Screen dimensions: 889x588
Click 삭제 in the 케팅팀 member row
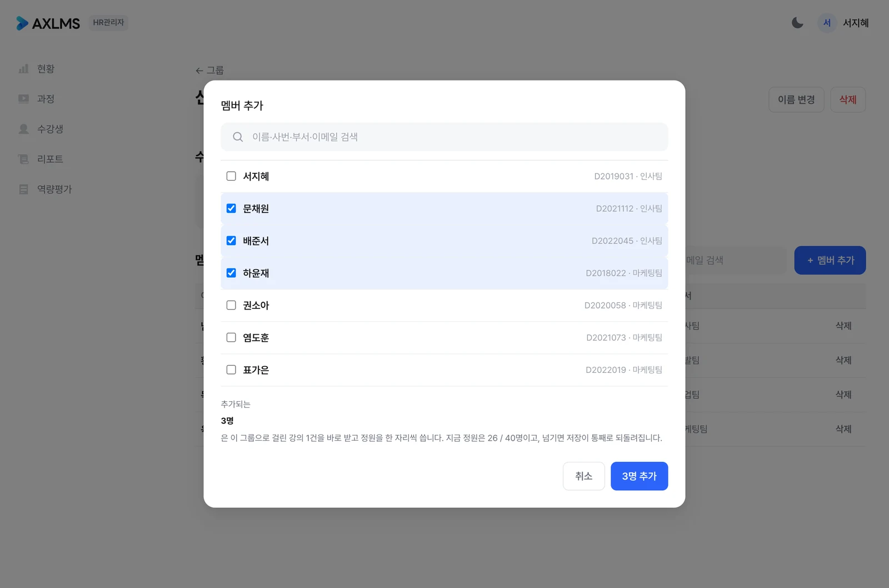843,429
